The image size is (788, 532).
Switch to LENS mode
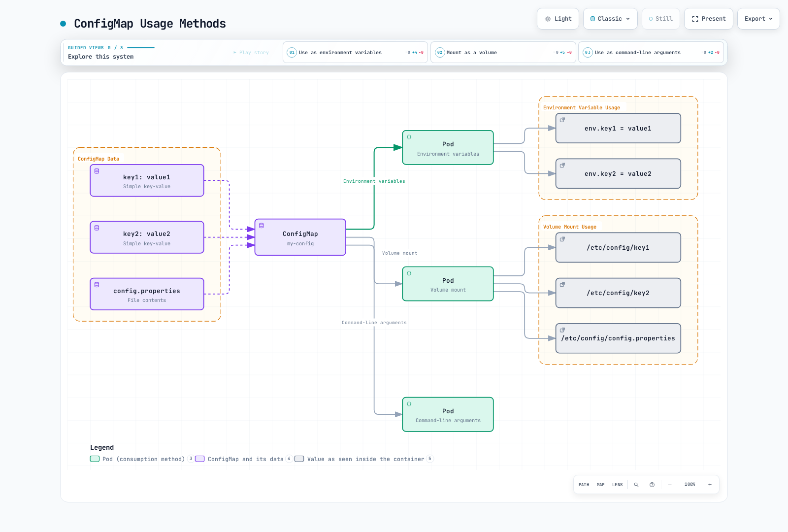pos(618,485)
